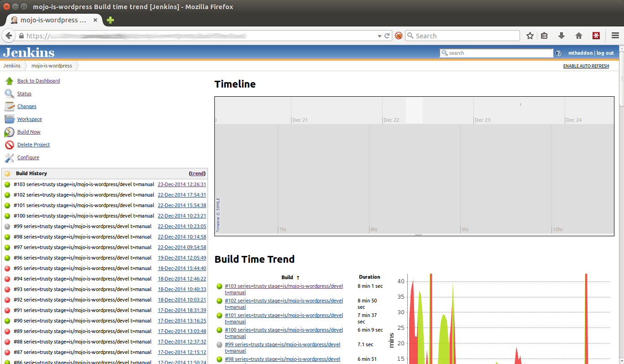The width and height of the screenshot is (624, 364).
Task: Open build timestamp 19-Dec-2014 12:05:49
Action: 182,258
